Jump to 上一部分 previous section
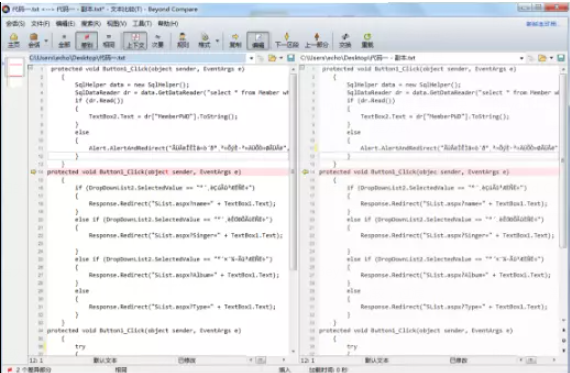570x373 pixels. coord(316,40)
